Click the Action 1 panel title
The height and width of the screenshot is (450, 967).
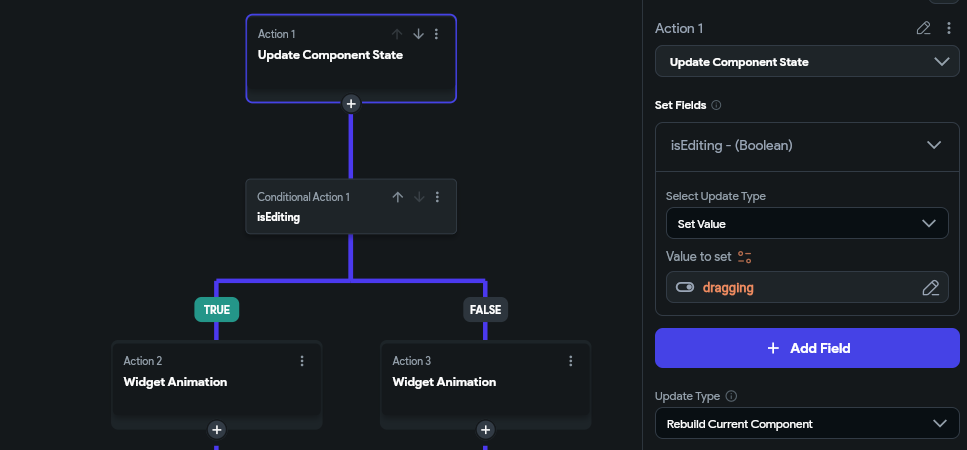point(679,28)
